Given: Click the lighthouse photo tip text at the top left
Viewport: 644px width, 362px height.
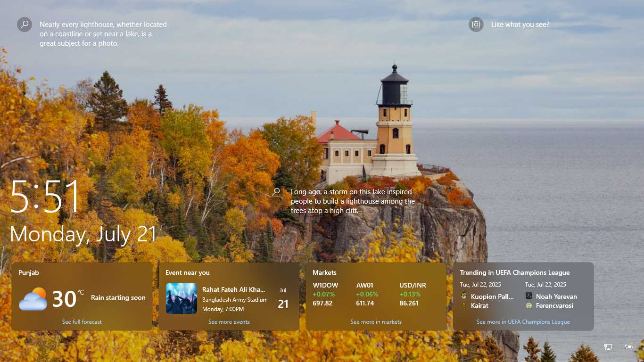Looking at the screenshot, I should [103, 34].
